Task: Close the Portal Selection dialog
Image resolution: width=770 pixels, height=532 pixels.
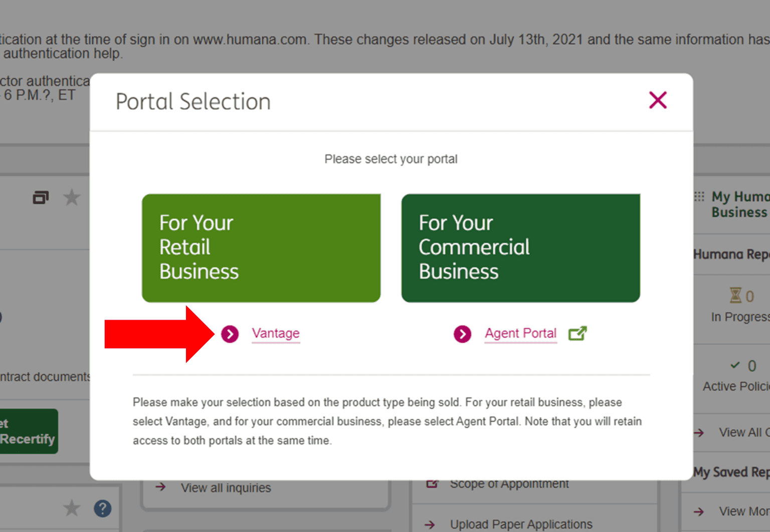Action: [x=658, y=100]
